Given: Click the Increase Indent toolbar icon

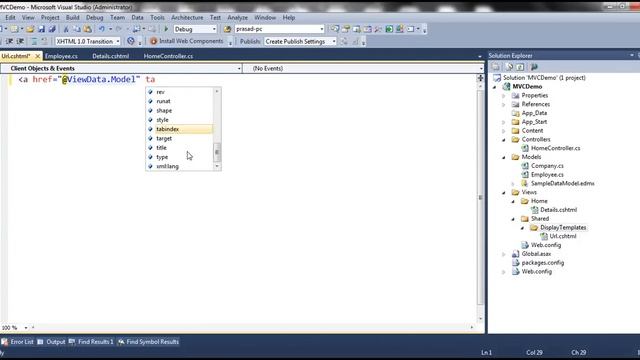Looking at the screenshot, I should tap(20, 41).
